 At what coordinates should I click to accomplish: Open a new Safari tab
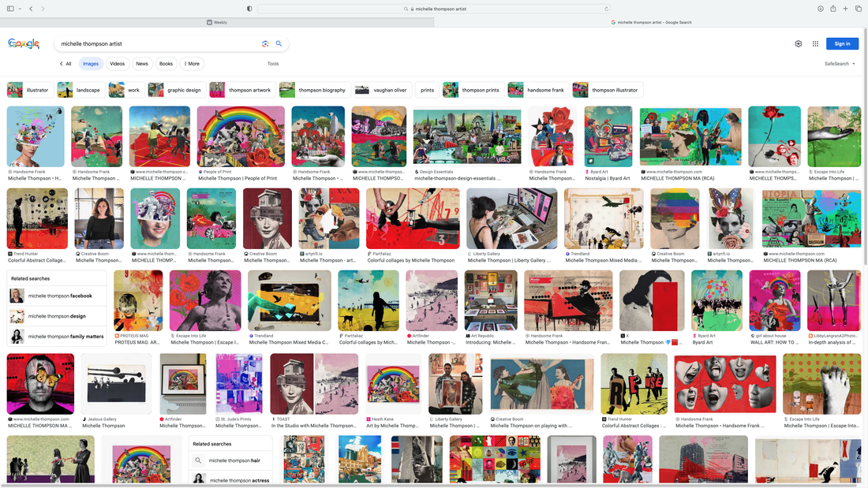pos(845,9)
